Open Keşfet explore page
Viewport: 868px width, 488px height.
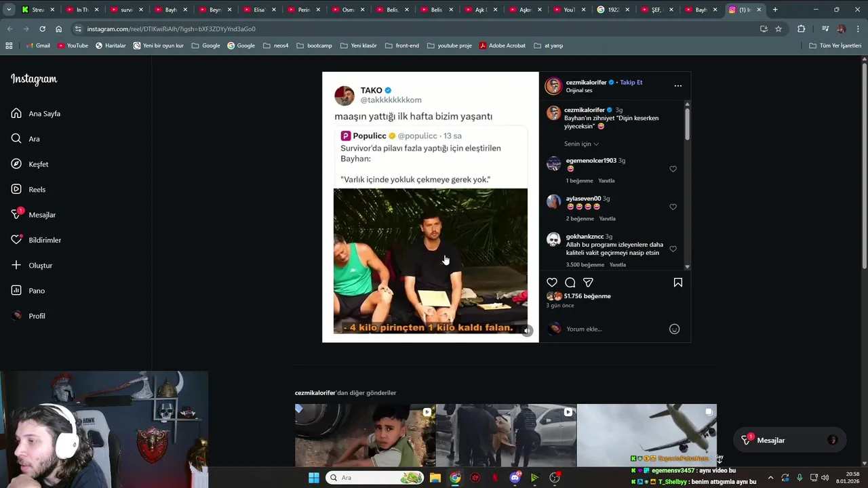pos(30,164)
